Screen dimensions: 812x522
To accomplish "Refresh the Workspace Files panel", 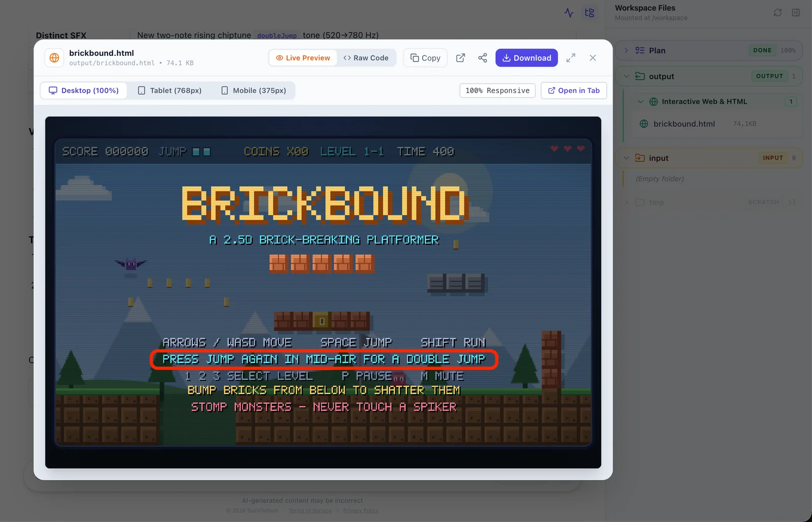I will click(x=777, y=13).
